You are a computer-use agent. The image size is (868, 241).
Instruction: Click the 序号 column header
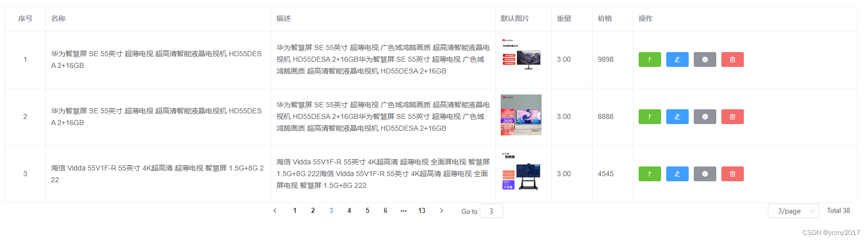pyautogui.click(x=25, y=18)
